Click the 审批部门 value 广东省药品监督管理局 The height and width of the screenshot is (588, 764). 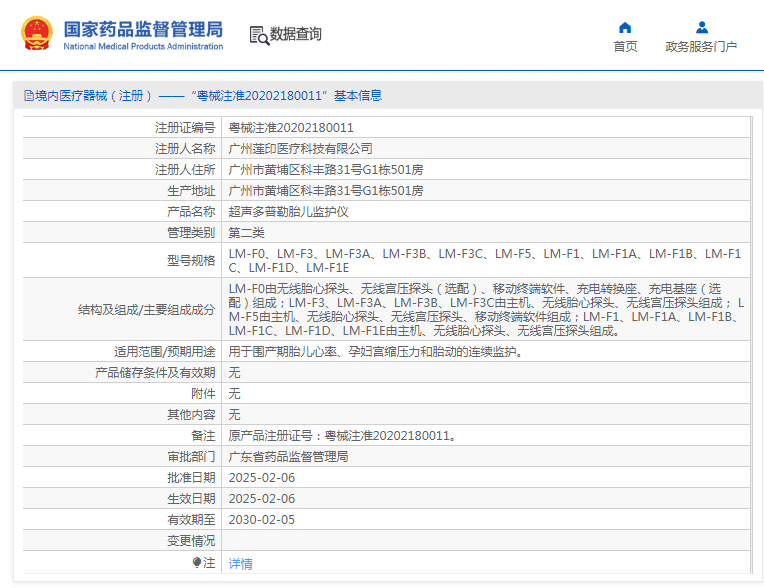[x=288, y=457]
